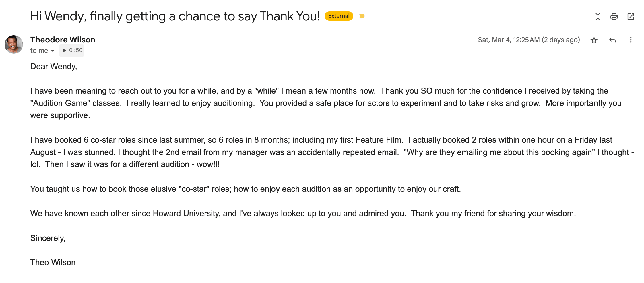The image size is (644, 283).
Task: Expand recipient details next to "to me"
Action: click(53, 51)
